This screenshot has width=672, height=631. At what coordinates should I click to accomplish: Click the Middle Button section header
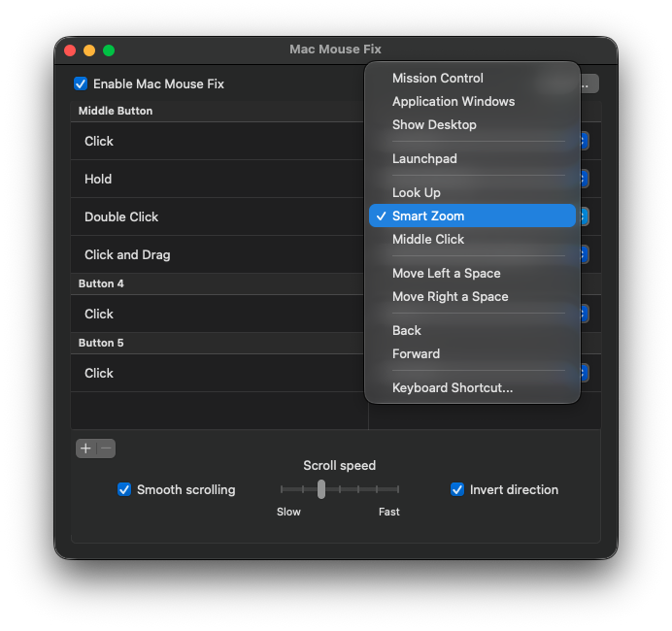click(x=116, y=111)
